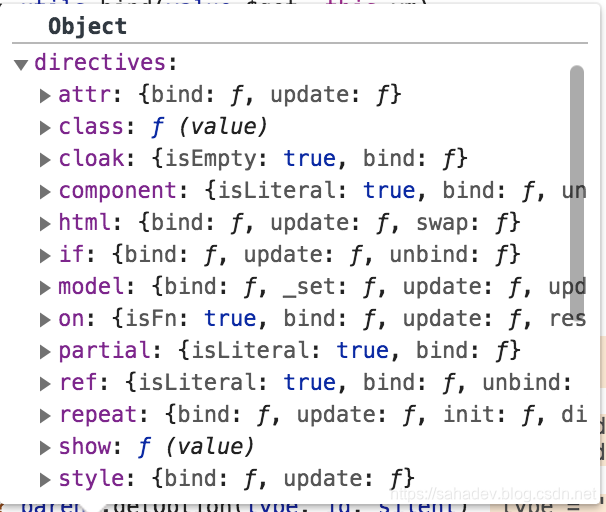Click style's '{bind: f, update: f}' preview
The width and height of the screenshot is (606, 512).
(x=283, y=479)
